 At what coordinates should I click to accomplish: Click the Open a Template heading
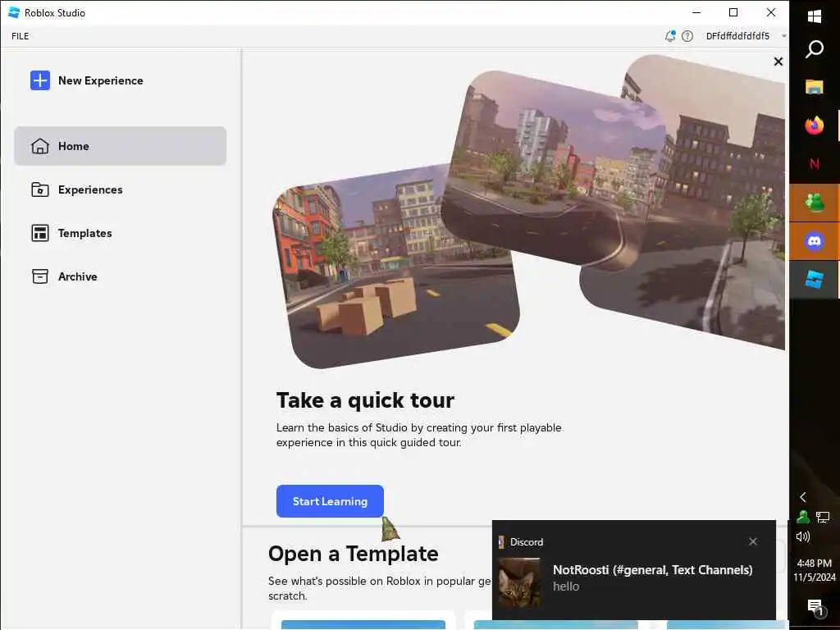click(353, 554)
